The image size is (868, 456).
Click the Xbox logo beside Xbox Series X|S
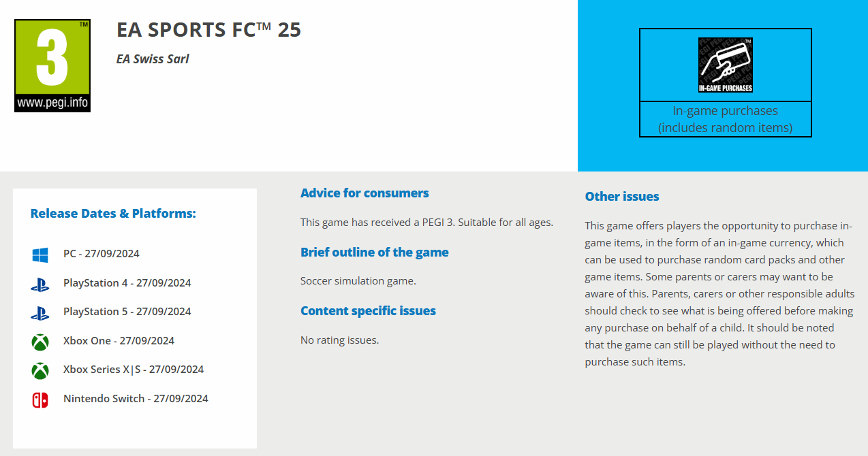point(40,370)
